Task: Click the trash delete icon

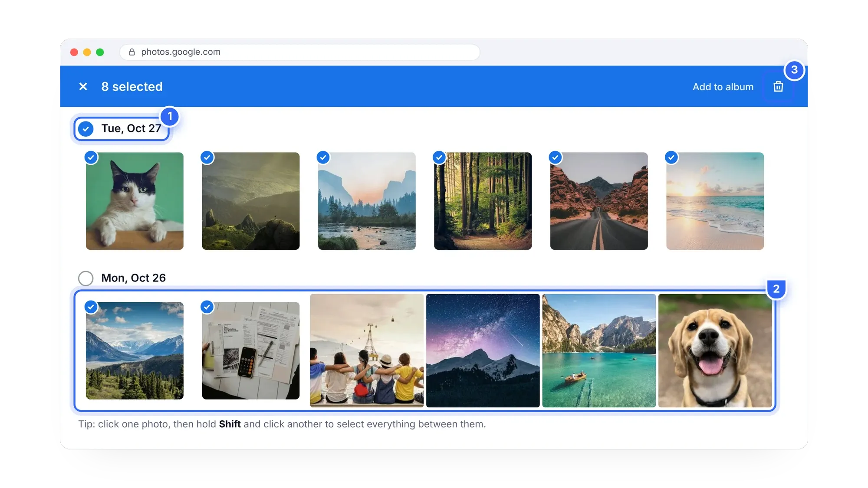Action: coord(778,87)
